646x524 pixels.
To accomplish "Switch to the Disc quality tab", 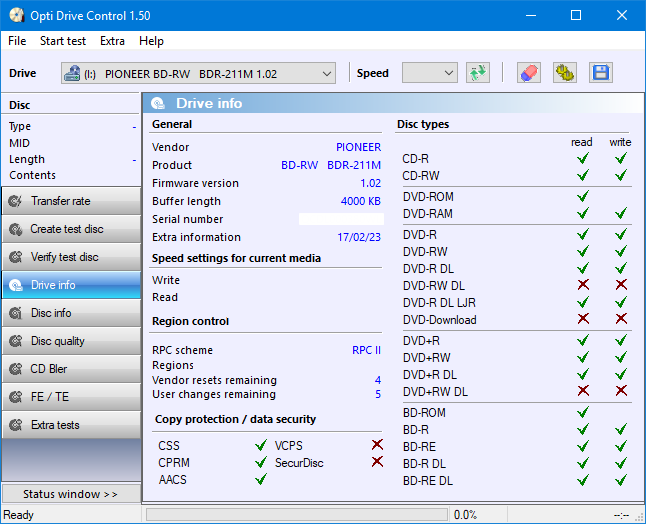I will pos(71,341).
